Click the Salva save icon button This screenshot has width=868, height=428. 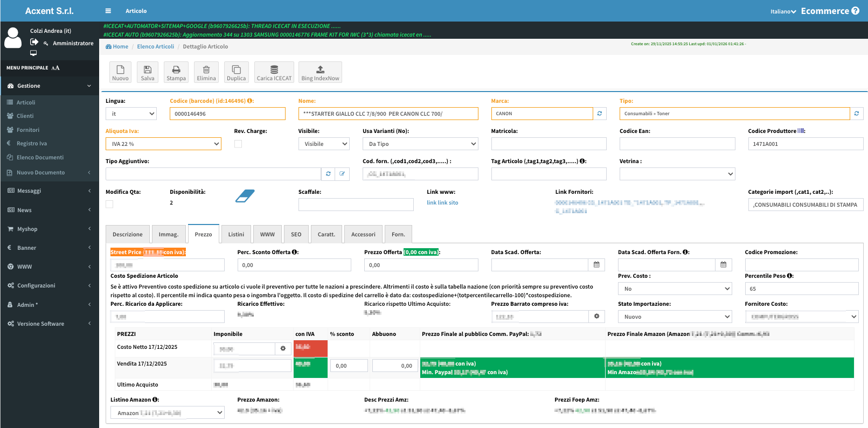coord(147,70)
